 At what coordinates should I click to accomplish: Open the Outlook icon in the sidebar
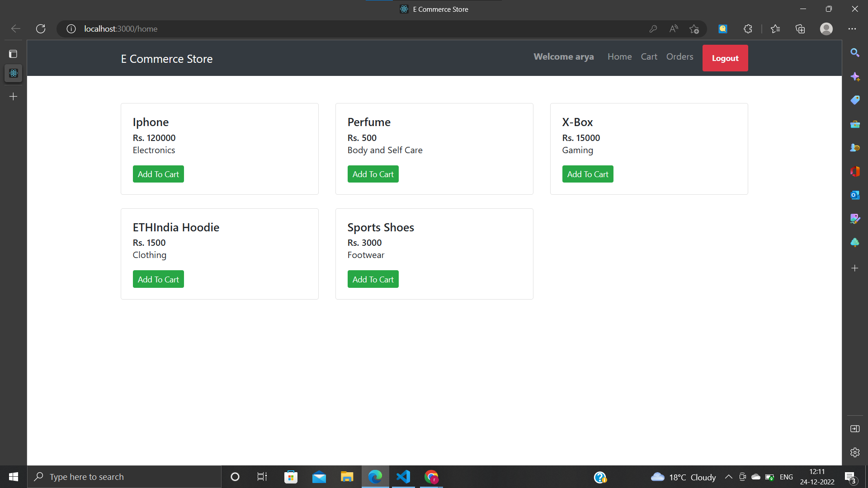coord(854,195)
